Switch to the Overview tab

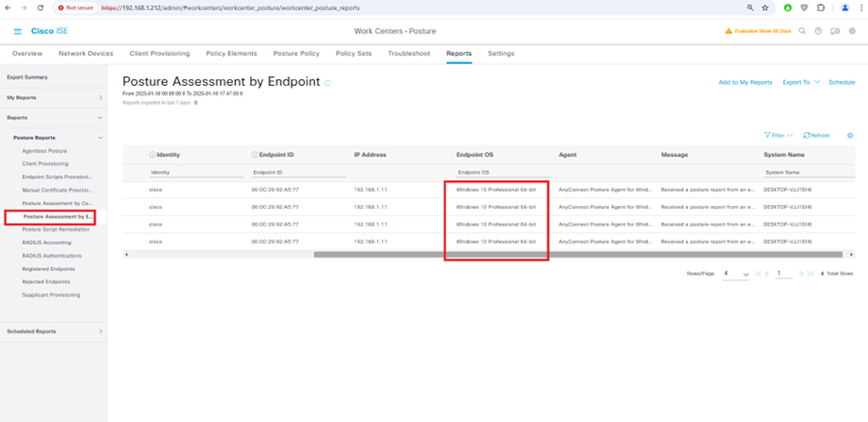pos(27,54)
